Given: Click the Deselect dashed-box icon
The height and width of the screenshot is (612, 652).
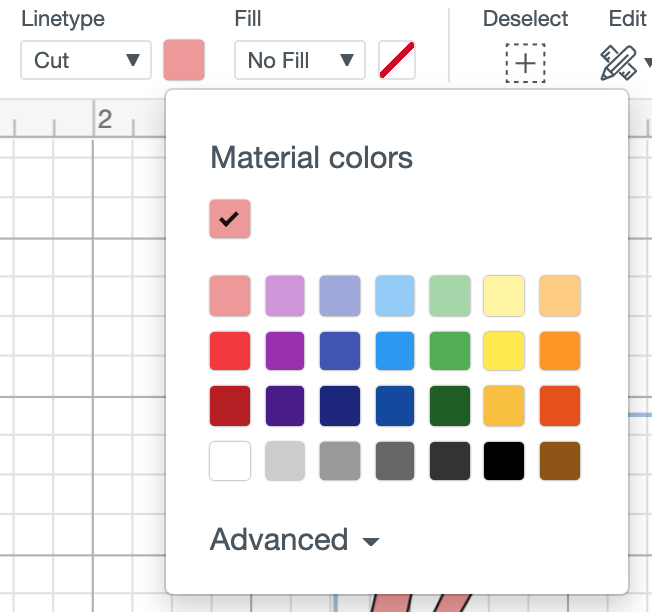Looking at the screenshot, I should pos(525,63).
